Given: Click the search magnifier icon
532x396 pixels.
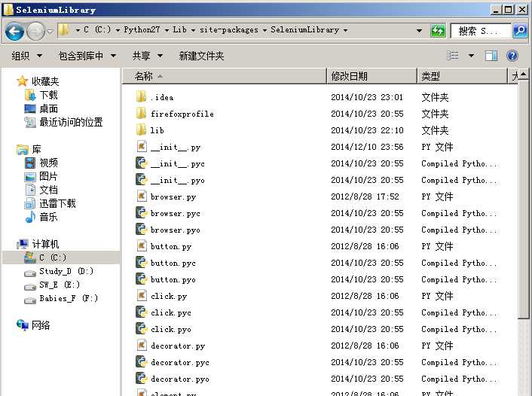Looking at the screenshot, I should [x=519, y=31].
